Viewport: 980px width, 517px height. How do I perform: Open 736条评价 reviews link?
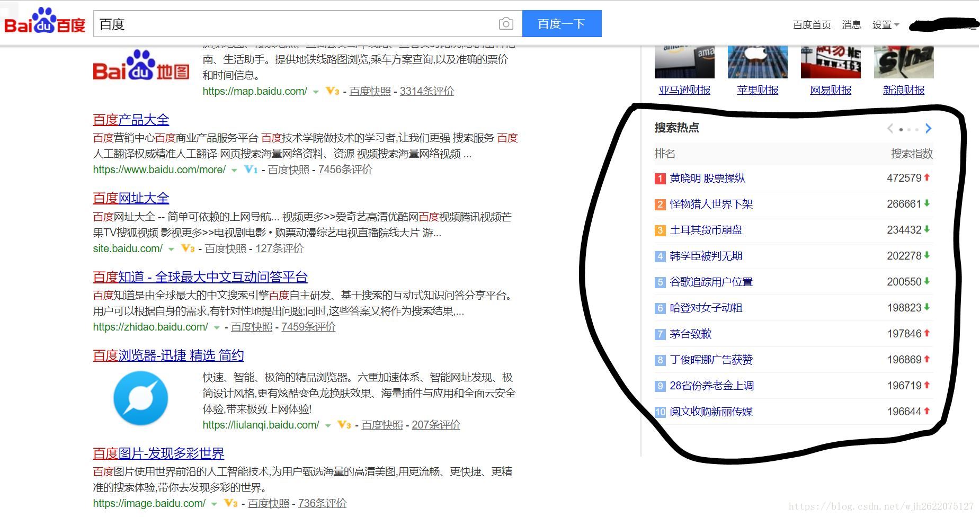coord(322,503)
